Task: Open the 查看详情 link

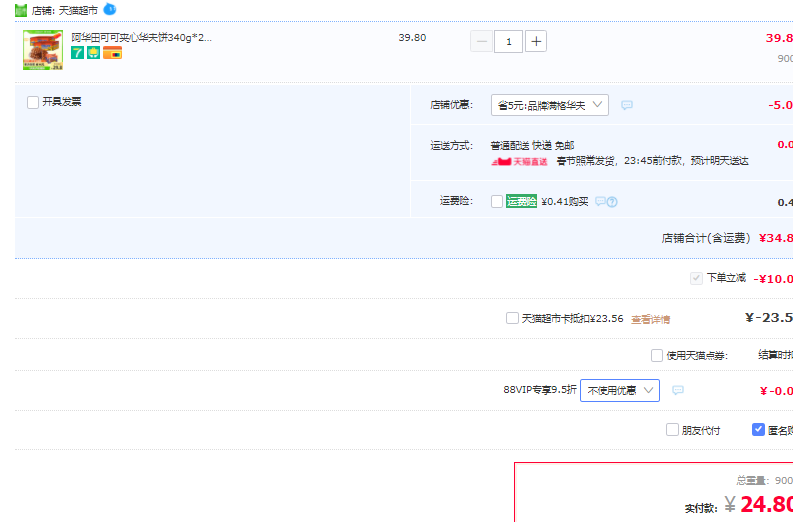Action: pyautogui.click(x=650, y=319)
